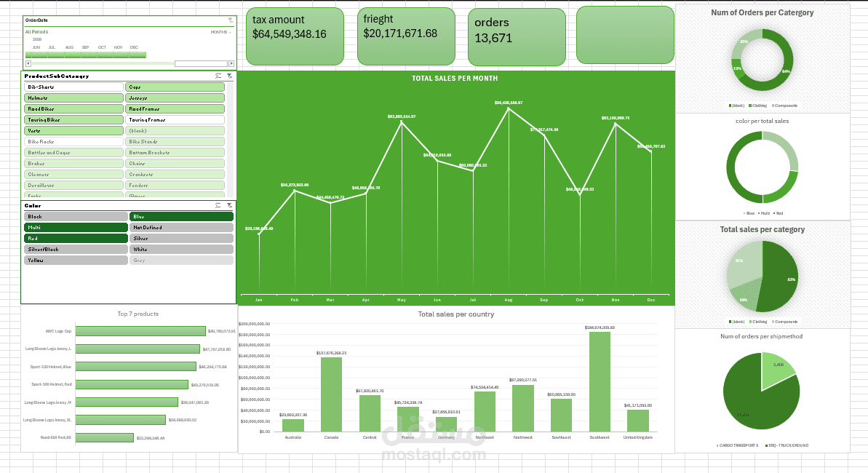Toggle the Helmets subcategory filter
This screenshot has height=473, width=868.
click(73, 98)
